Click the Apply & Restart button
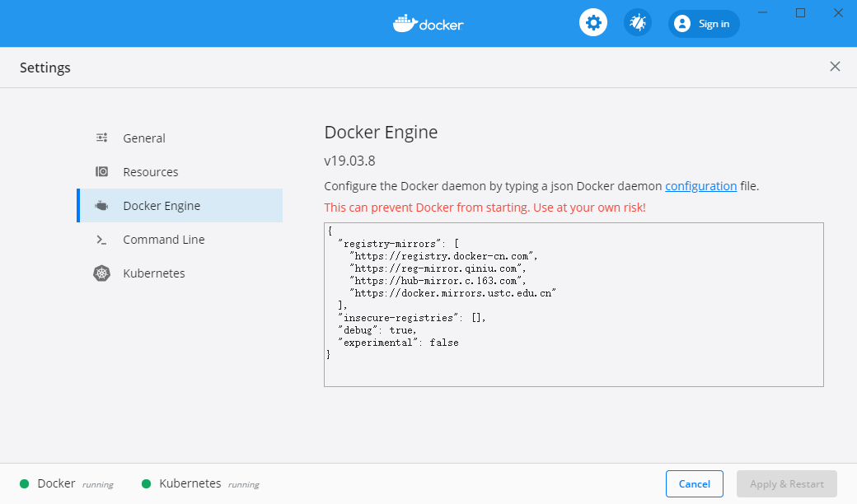Image resolution: width=857 pixels, height=504 pixels. pyautogui.click(x=786, y=484)
